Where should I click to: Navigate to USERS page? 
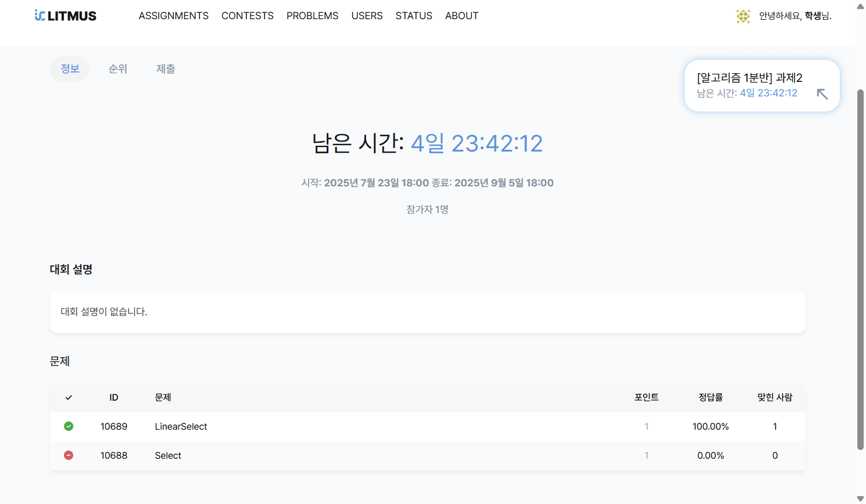pyautogui.click(x=367, y=16)
